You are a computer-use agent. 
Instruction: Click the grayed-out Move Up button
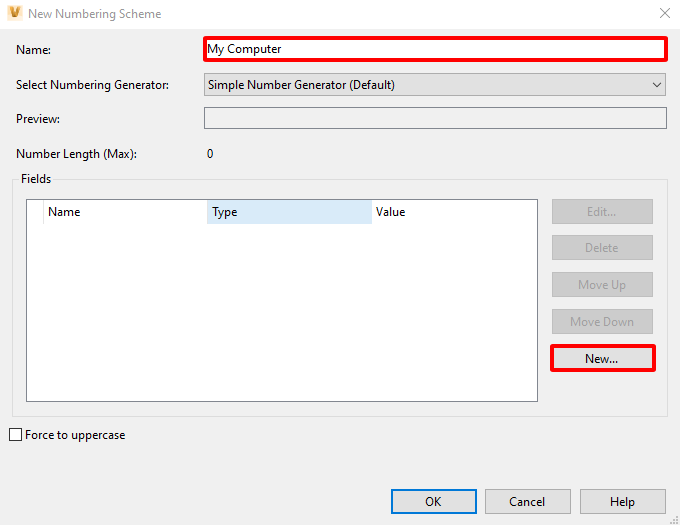pos(602,284)
